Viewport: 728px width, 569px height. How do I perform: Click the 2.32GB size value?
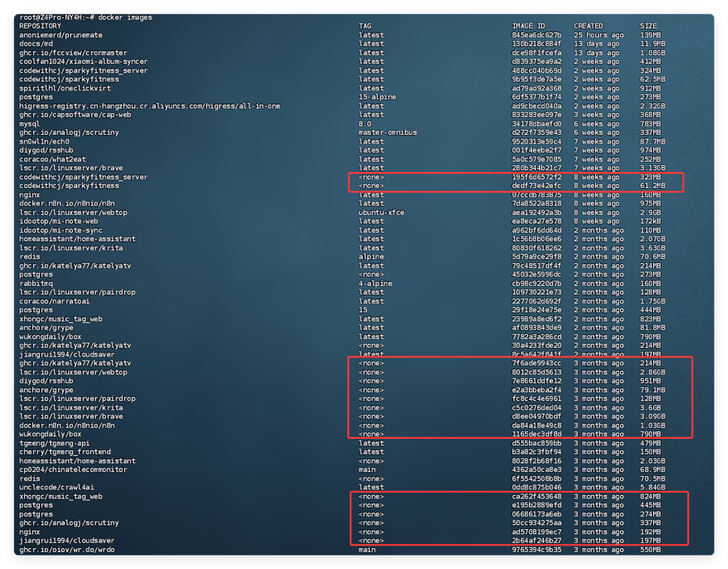click(653, 106)
